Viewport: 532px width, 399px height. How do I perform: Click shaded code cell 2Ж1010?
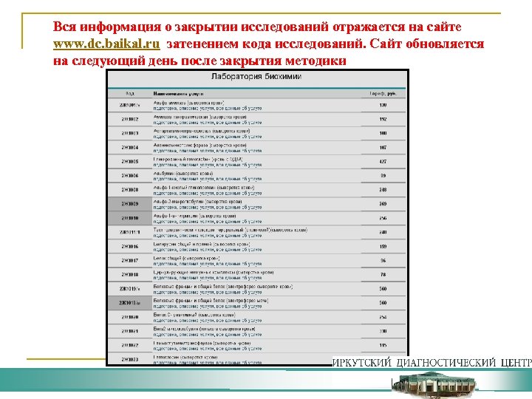point(130,218)
